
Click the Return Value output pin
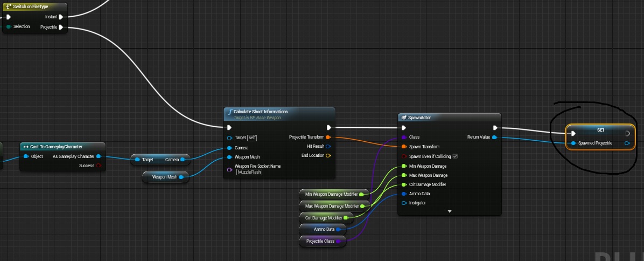pos(494,138)
